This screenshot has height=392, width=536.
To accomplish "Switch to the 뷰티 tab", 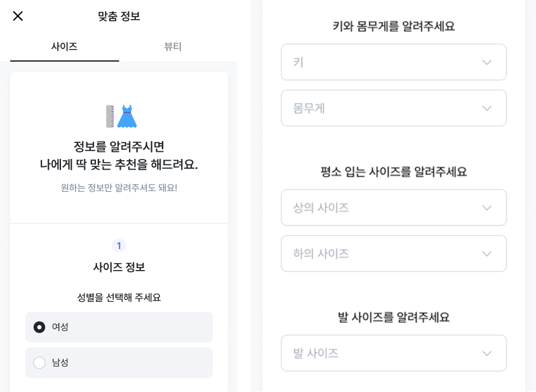I will click(x=173, y=46).
